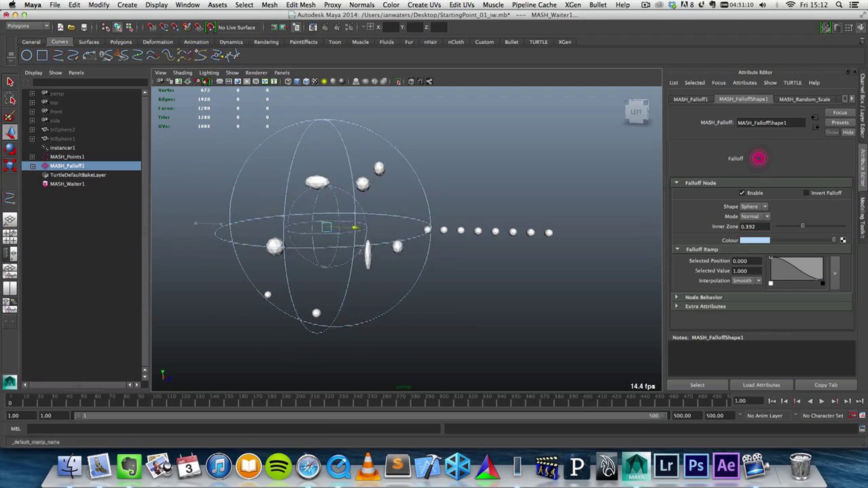Select the arrow Select tool in toolbox
Image resolution: width=868 pixels, height=488 pixels.
(x=10, y=82)
